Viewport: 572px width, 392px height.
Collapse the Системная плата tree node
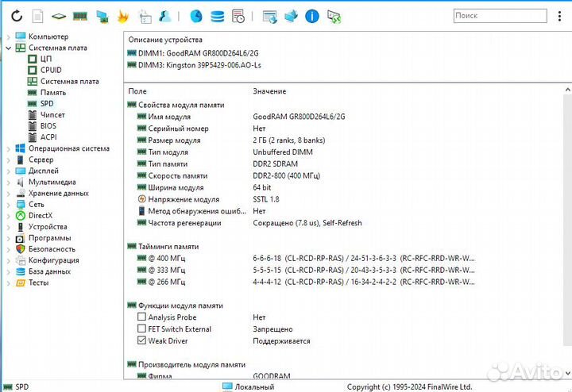[x=9, y=48]
